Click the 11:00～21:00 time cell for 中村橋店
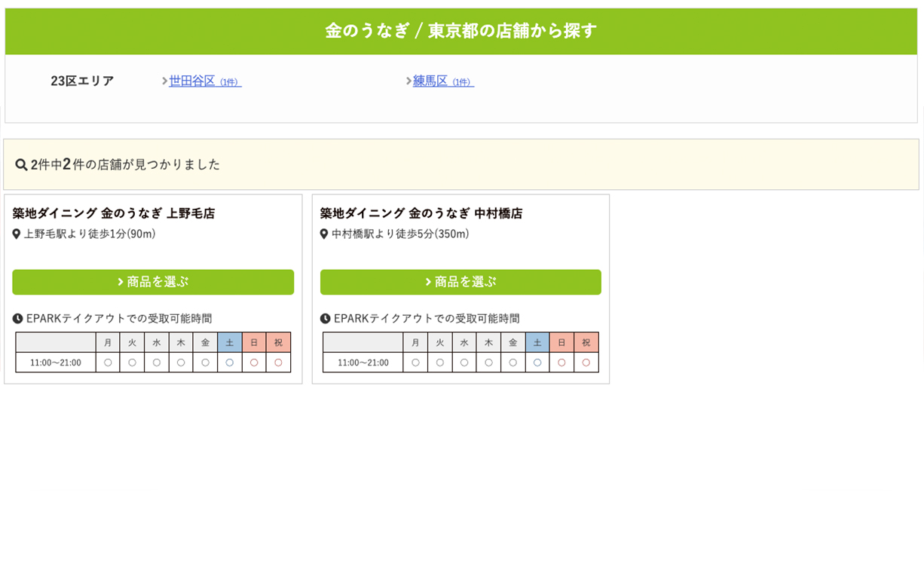Image resolution: width=924 pixels, height=575 pixels. tap(363, 362)
